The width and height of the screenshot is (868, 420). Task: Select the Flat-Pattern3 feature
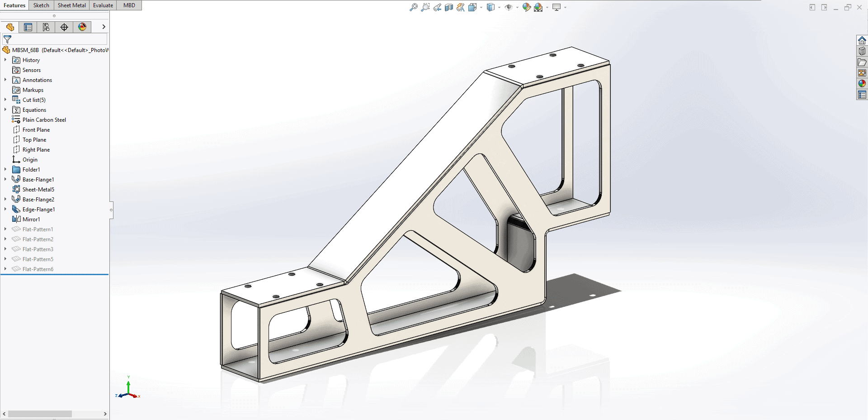coord(38,249)
